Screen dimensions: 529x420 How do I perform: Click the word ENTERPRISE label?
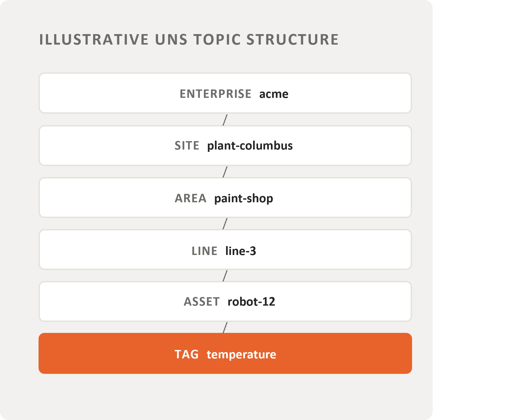(215, 94)
